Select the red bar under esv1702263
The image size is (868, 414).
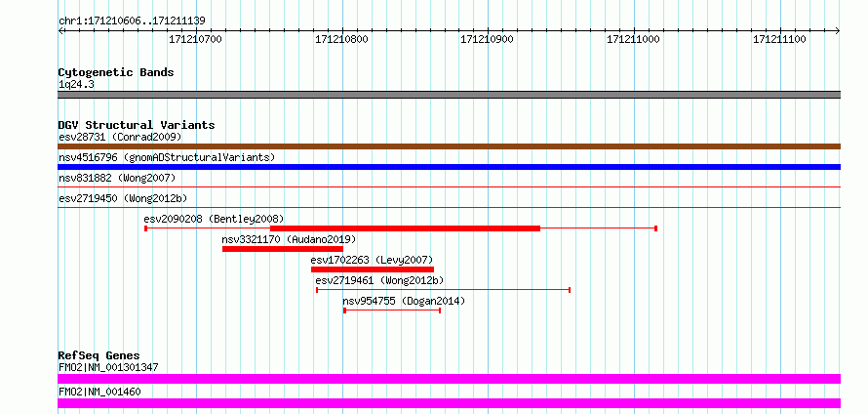[x=372, y=269]
